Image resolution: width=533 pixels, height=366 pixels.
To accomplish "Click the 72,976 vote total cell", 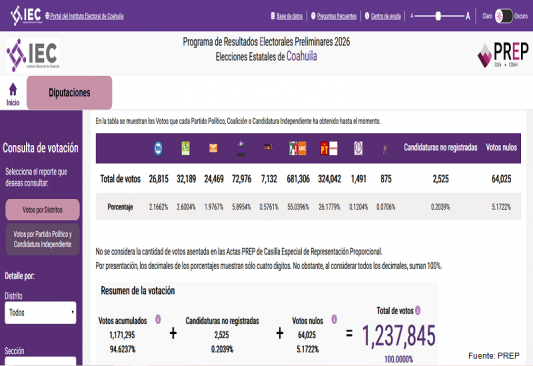I will (x=242, y=179).
